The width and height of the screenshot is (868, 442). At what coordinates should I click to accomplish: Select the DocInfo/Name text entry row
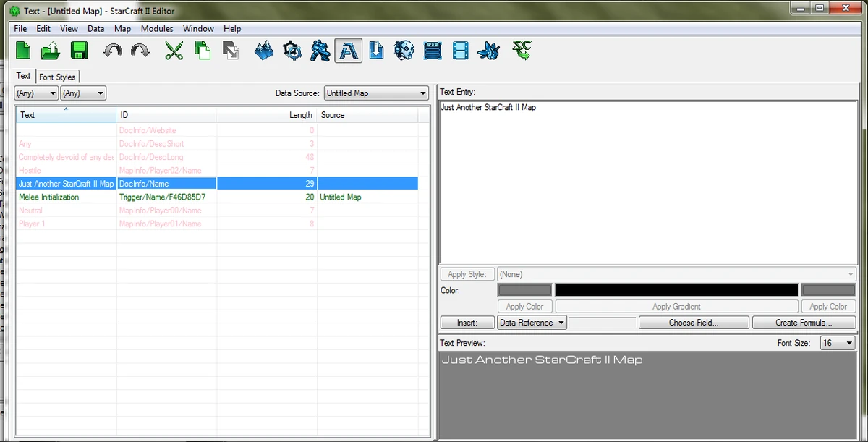(166, 183)
